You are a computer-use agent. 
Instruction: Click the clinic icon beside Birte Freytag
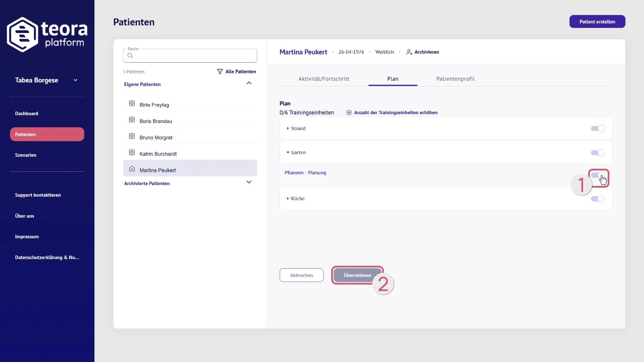tap(132, 103)
